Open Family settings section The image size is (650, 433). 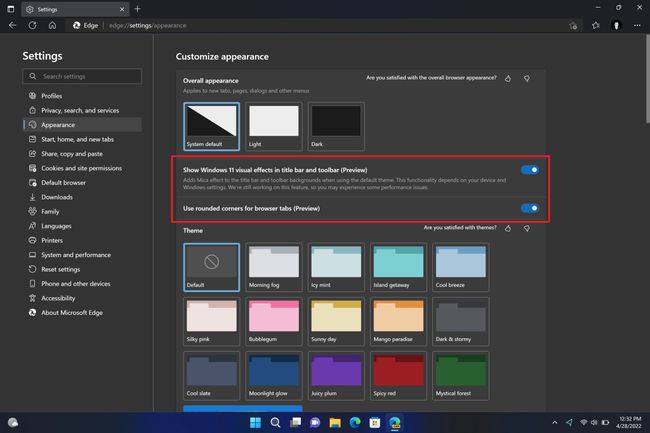pyautogui.click(x=82, y=211)
